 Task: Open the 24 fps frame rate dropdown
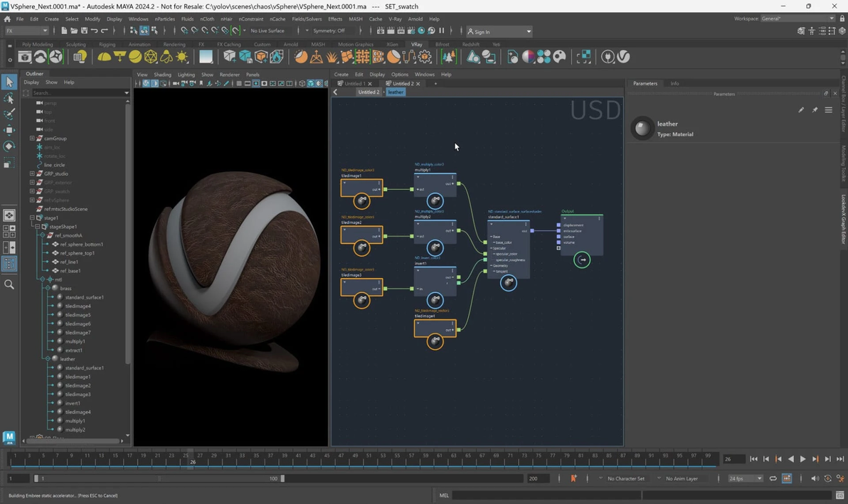pyautogui.click(x=745, y=478)
